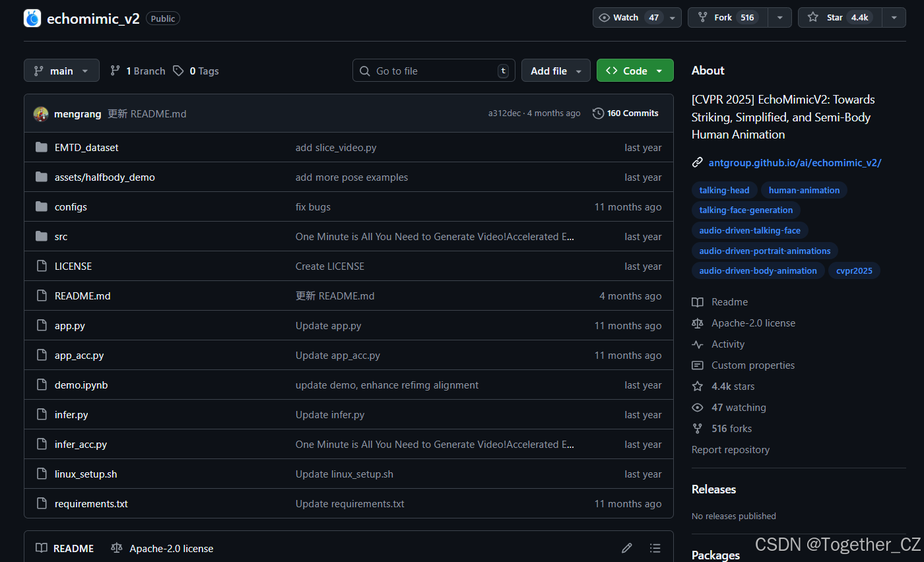Open commit 'update demo, enhance refimg alignment'
924x562 pixels.
click(x=387, y=385)
